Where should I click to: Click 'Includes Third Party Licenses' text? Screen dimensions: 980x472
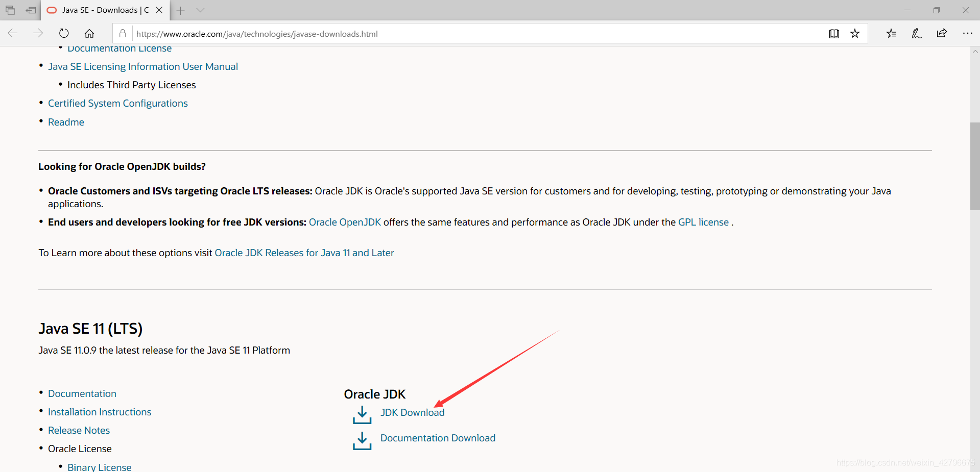(131, 85)
